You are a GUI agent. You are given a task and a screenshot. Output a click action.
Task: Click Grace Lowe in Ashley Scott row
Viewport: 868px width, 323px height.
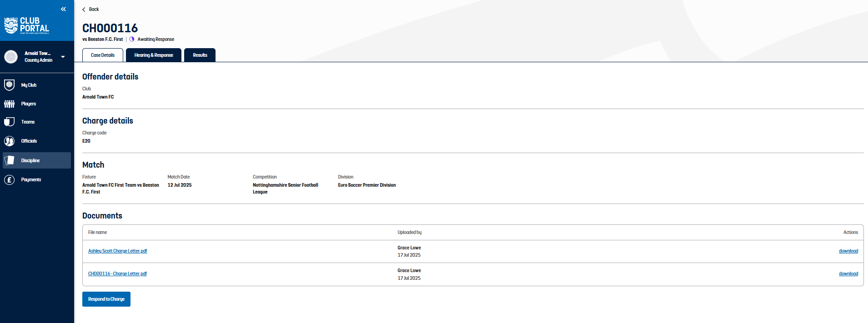click(409, 248)
